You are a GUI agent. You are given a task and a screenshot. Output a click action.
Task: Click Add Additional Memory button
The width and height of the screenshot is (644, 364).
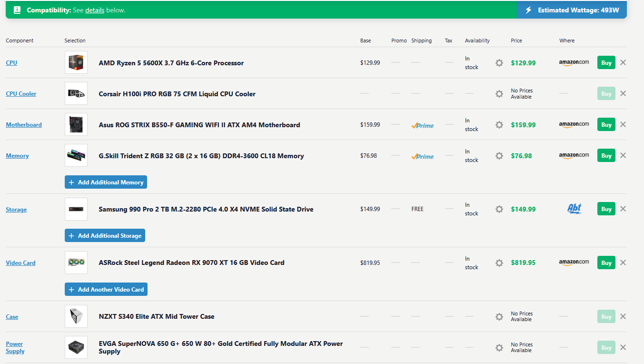coord(106,182)
